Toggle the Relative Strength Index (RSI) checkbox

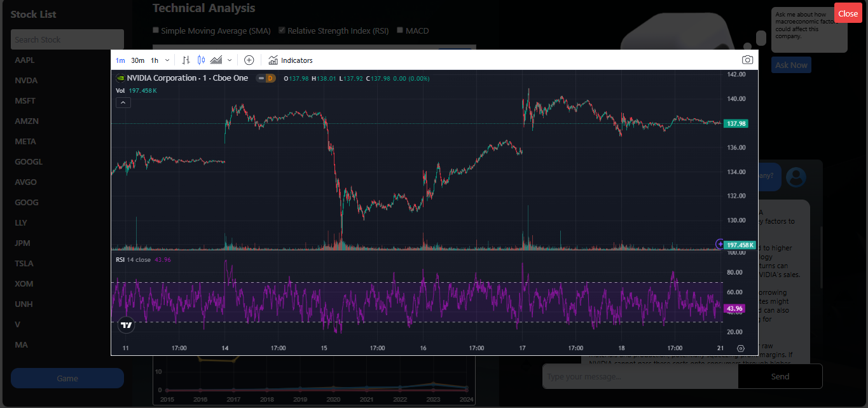pyautogui.click(x=282, y=30)
